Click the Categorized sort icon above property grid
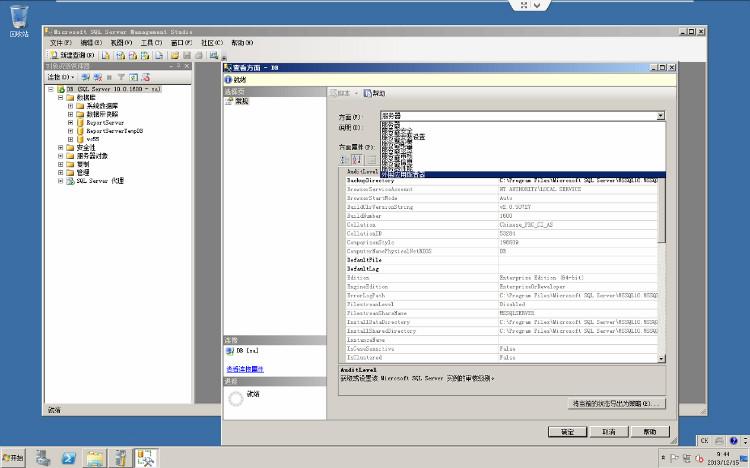The width and height of the screenshot is (750, 468). pos(344,159)
